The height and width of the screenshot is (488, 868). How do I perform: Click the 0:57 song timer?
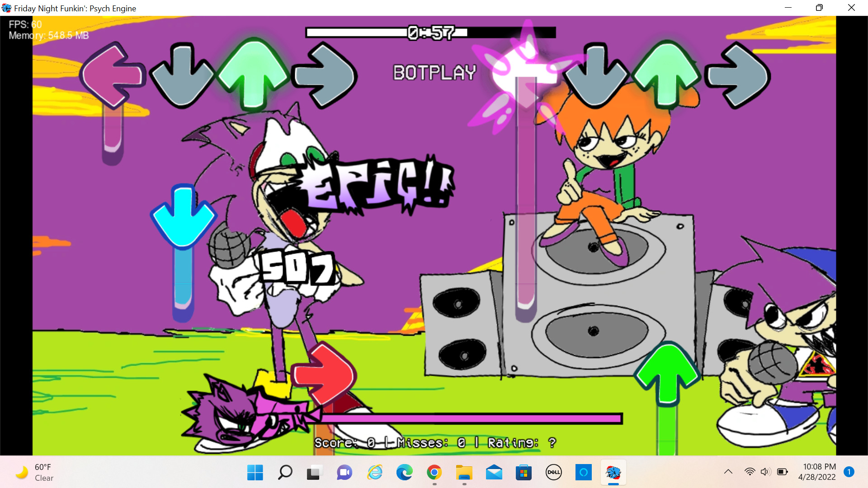[431, 33]
